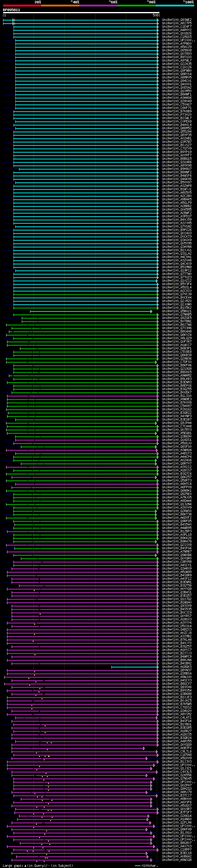This screenshot has height=868, width=197.
Task: Click the white query sequence bar
Action: pyautogui.click(x=81, y=13)
